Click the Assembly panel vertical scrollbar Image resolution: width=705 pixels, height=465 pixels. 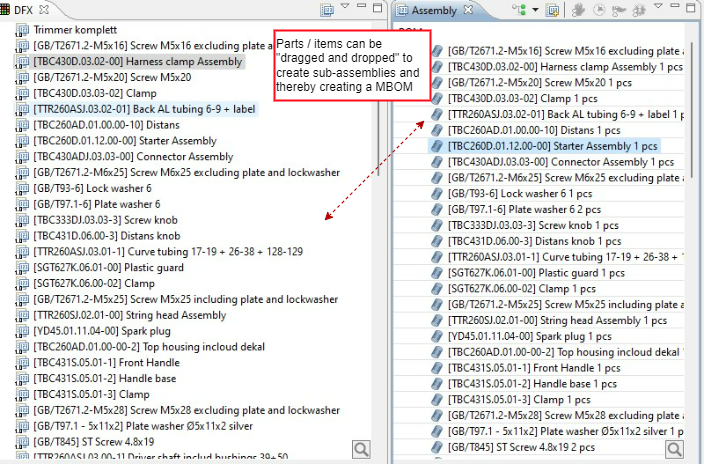coord(690,100)
